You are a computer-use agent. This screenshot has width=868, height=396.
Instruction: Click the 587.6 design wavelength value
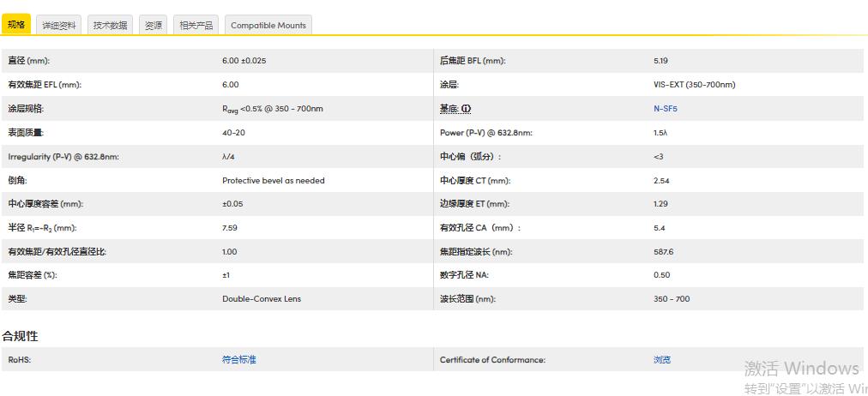coord(663,252)
